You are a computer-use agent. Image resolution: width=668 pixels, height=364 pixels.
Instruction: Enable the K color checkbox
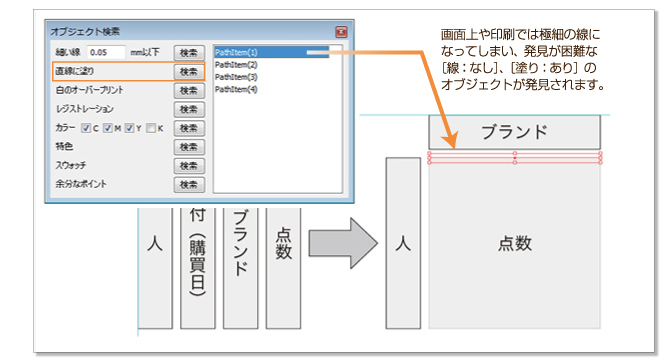point(151,128)
